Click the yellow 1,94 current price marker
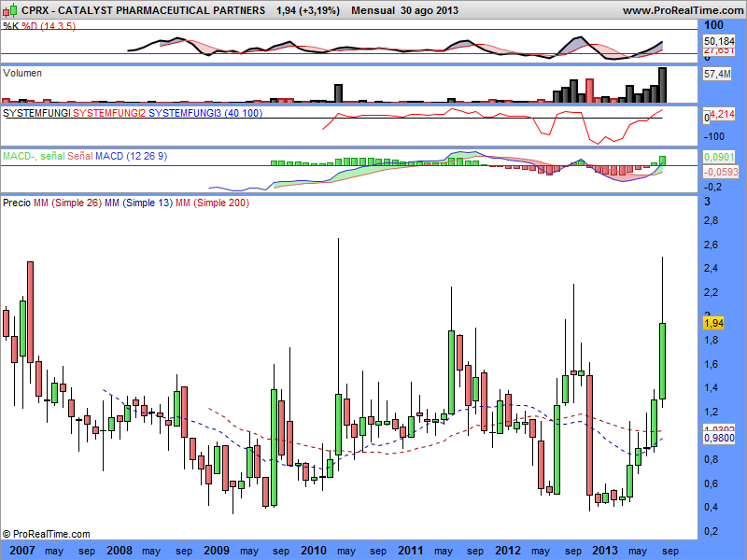This screenshot has height=560, width=747. point(713,323)
